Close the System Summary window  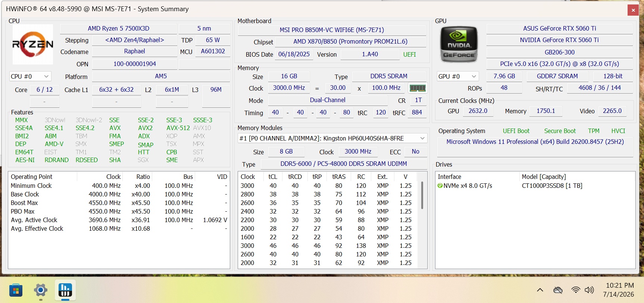click(x=633, y=10)
